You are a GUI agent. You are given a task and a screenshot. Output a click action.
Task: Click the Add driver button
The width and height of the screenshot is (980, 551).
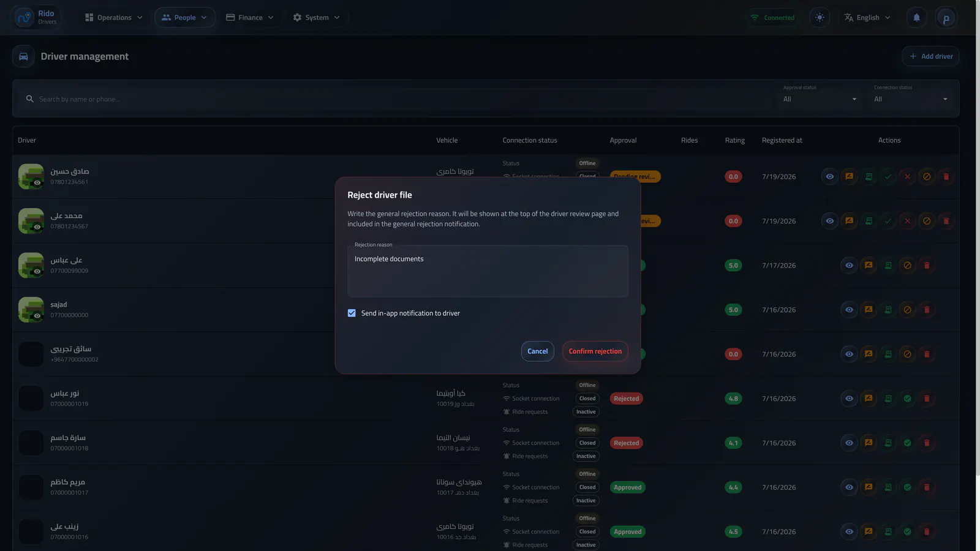click(930, 56)
